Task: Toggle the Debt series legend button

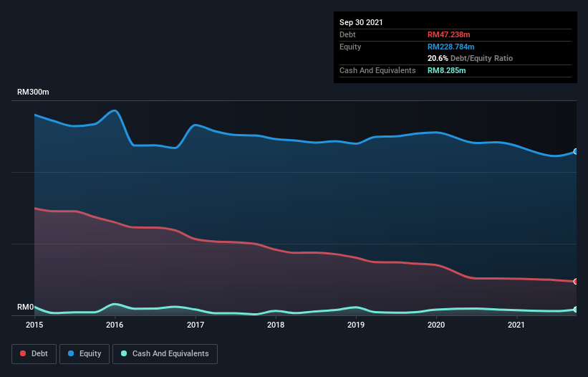Action: pyautogui.click(x=34, y=354)
